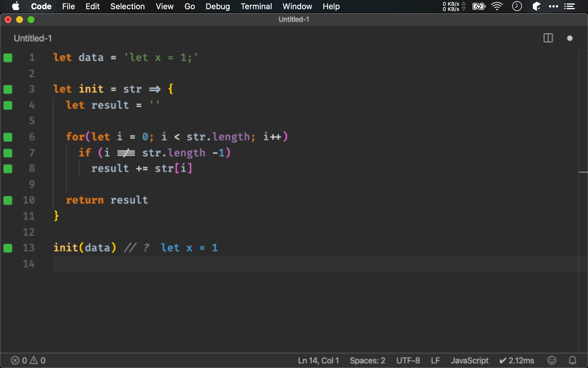Open the Selection menu

[x=127, y=6]
